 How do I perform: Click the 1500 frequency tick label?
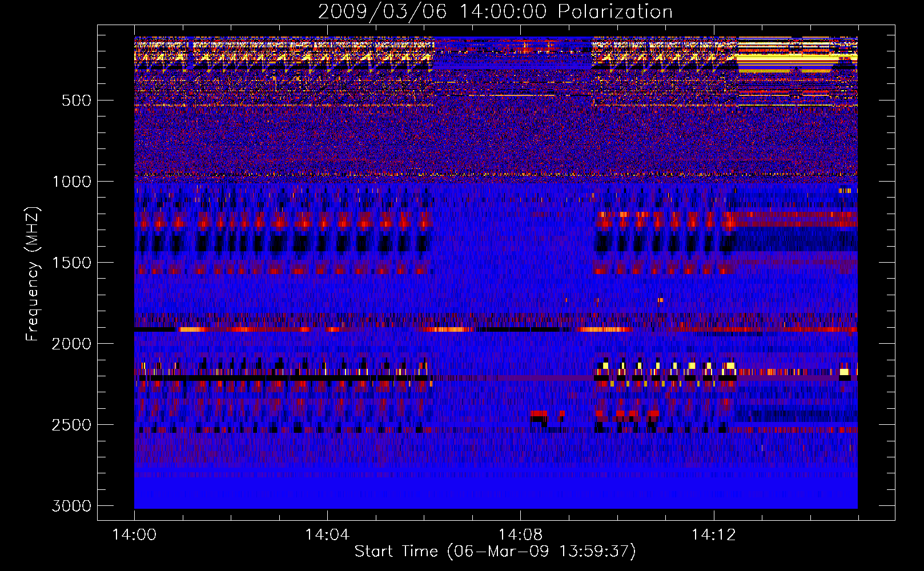pos(71,263)
